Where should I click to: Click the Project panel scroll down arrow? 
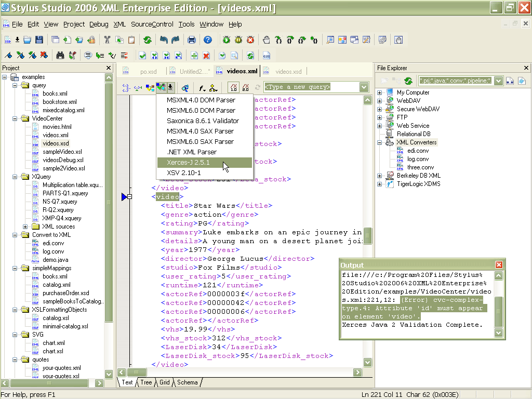[x=109, y=374]
